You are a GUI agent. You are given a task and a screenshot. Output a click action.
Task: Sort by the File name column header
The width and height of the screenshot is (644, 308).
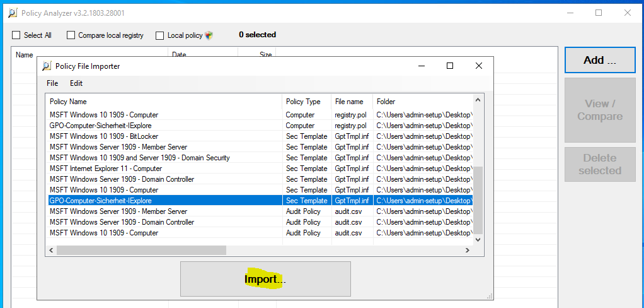tap(352, 102)
